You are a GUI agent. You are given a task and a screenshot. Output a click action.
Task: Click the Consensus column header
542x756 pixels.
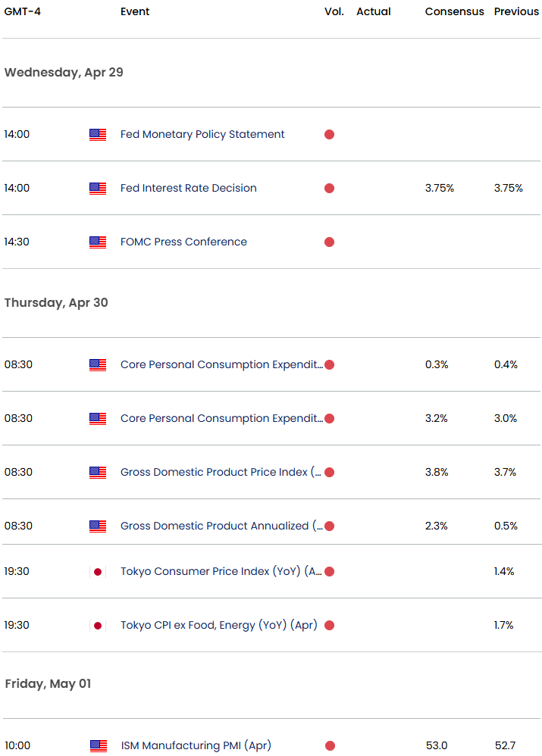(454, 12)
